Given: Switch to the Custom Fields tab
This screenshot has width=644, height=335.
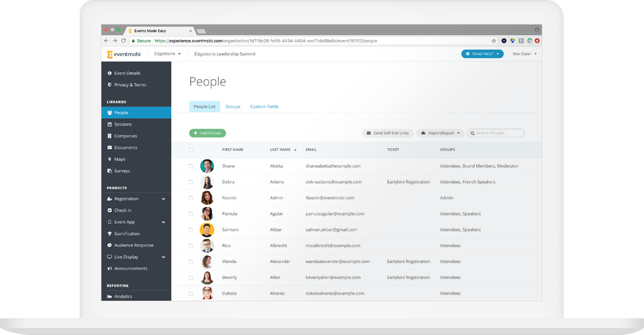Looking at the screenshot, I should 264,106.
